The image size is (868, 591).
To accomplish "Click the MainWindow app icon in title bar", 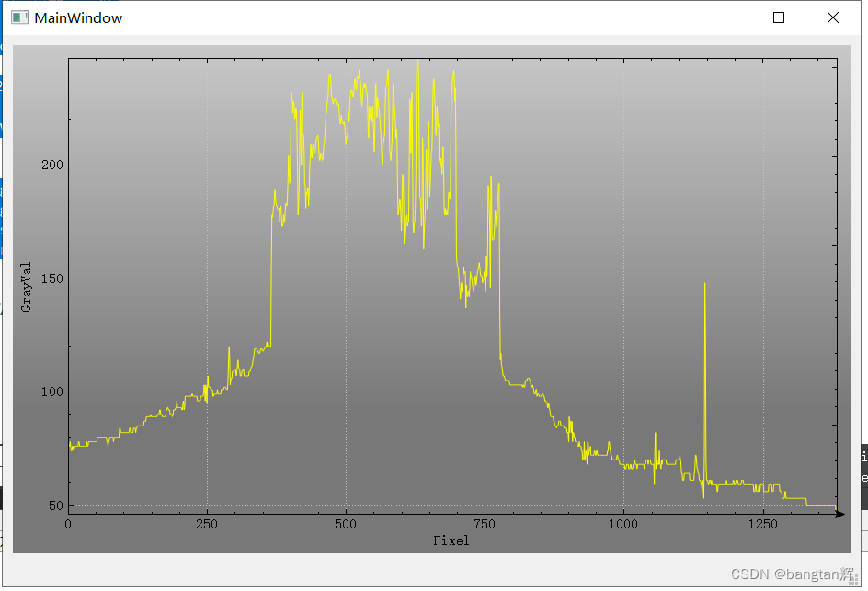I will tap(19, 17).
